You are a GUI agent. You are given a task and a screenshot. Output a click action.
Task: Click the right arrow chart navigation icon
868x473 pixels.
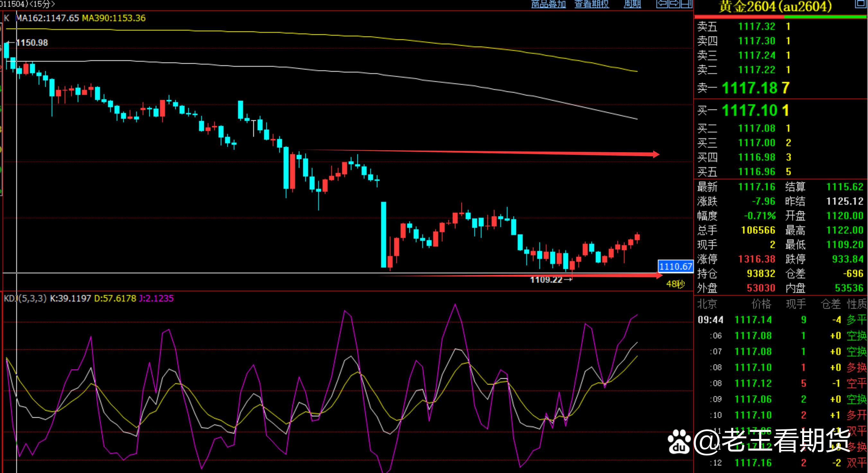tap(674, 4)
